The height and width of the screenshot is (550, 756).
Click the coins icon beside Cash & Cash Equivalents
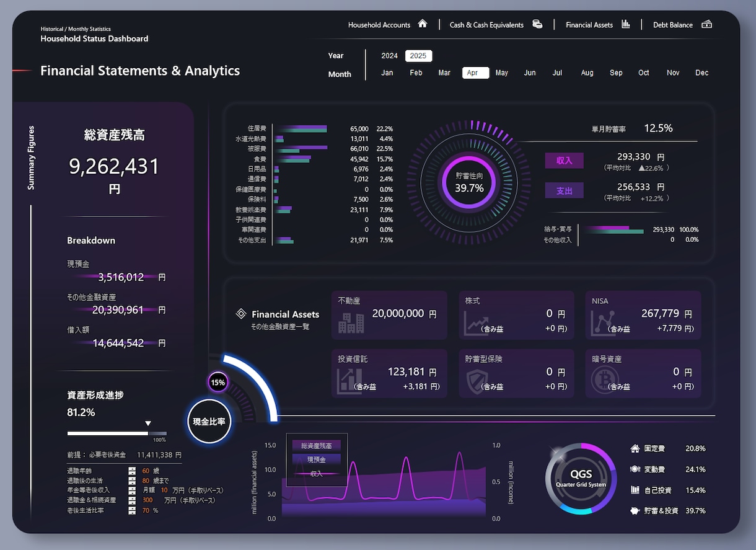click(537, 24)
